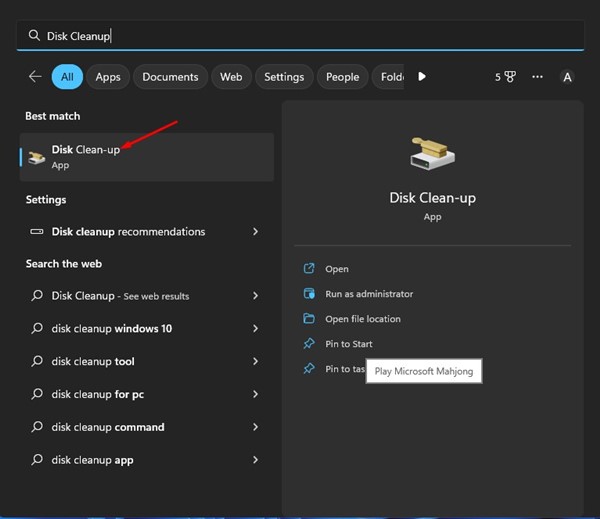The image size is (600, 519).
Task: Select the Settings filter tab
Action: click(284, 77)
